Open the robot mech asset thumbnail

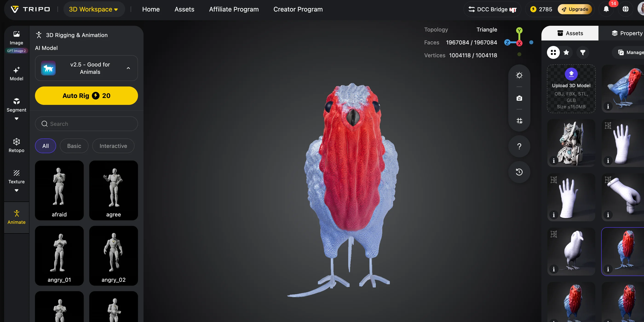pos(571,143)
